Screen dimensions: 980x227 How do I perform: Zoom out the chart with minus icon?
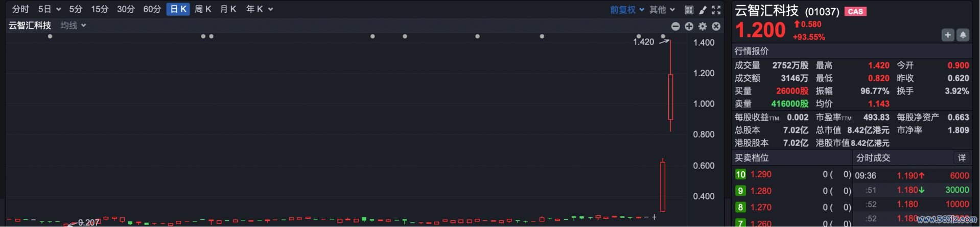pyautogui.click(x=675, y=26)
